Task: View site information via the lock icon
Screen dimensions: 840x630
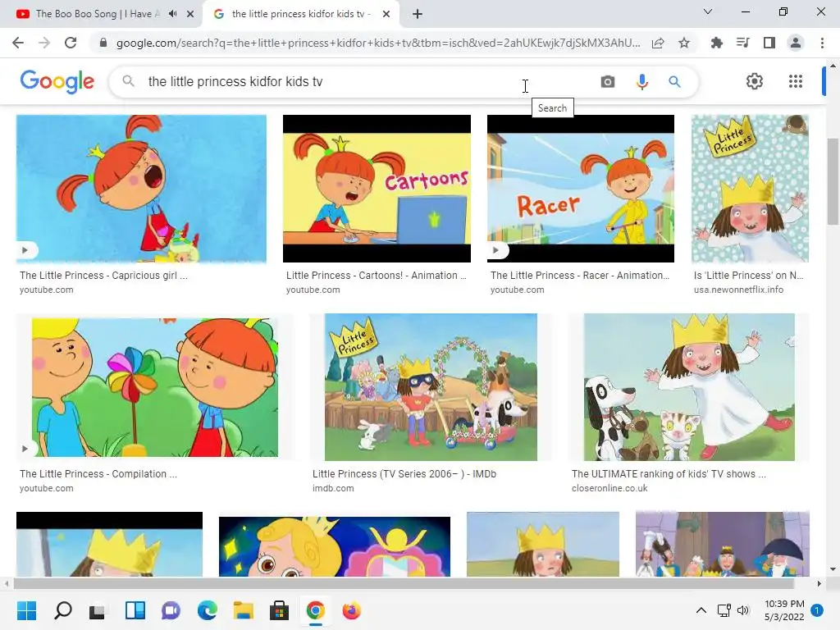Action: point(103,43)
